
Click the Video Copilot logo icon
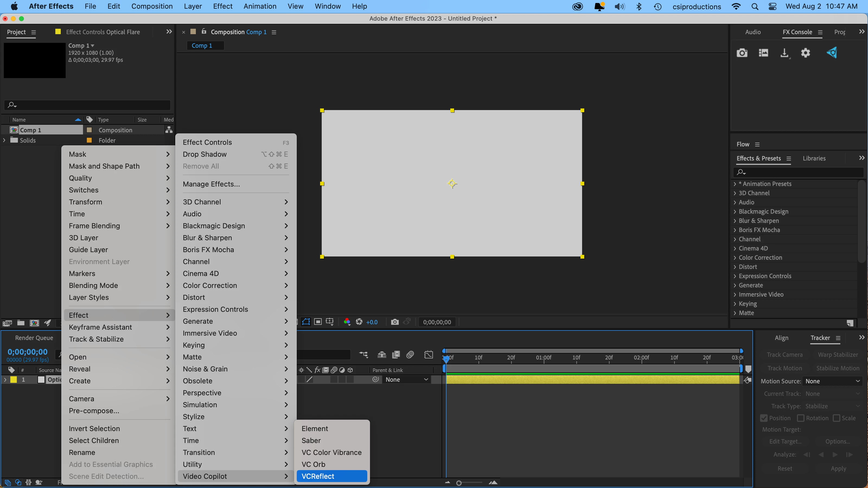click(832, 53)
